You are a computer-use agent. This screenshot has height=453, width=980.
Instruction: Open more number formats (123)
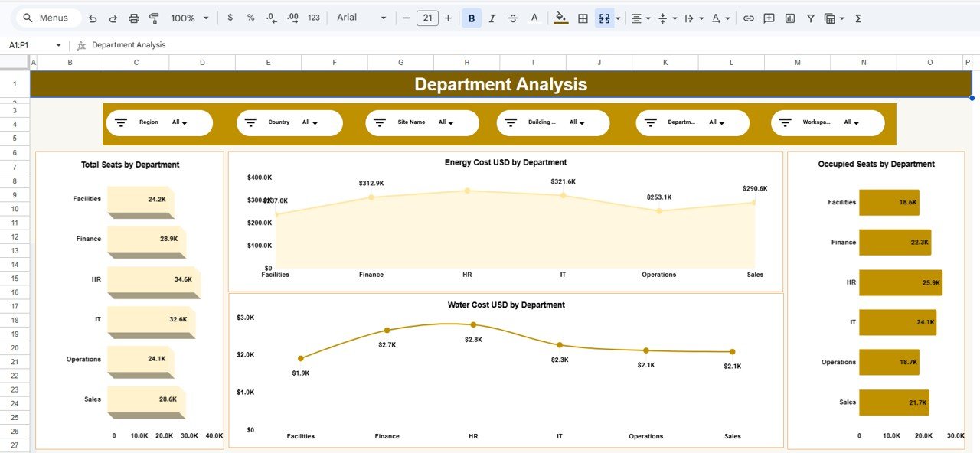click(x=313, y=17)
